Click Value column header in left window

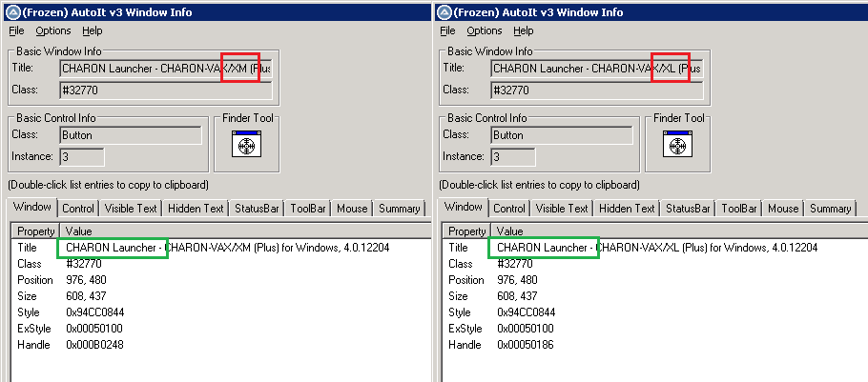[245, 231]
